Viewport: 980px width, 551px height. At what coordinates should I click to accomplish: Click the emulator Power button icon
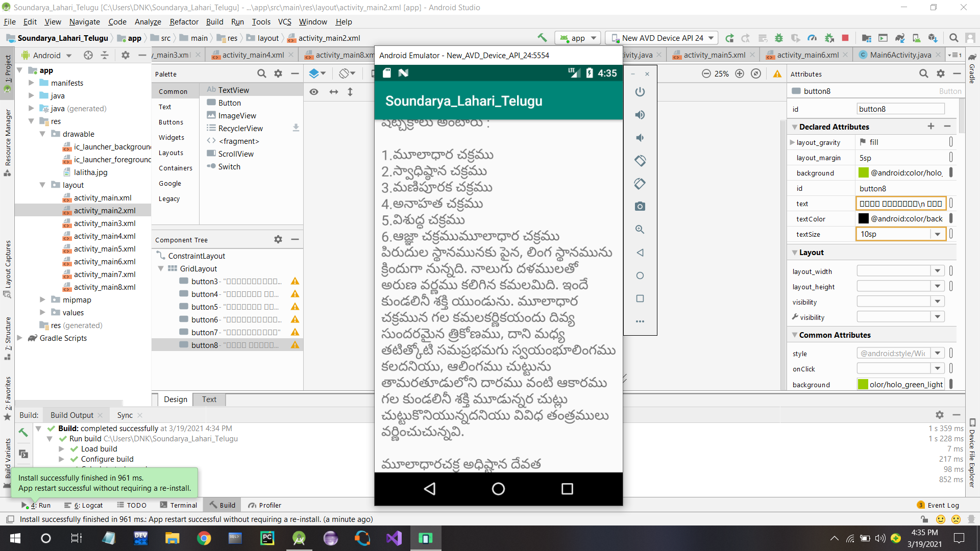[x=640, y=92]
